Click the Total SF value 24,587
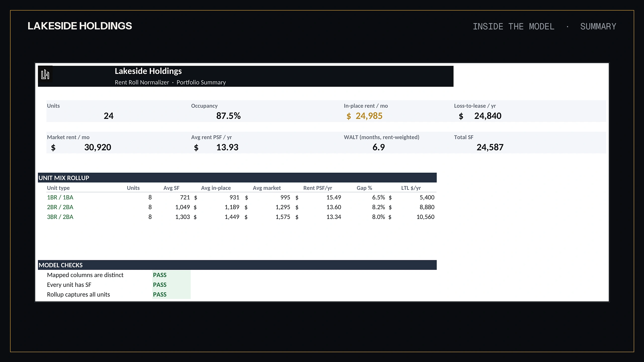This screenshot has height=362, width=644. click(490, 147)
